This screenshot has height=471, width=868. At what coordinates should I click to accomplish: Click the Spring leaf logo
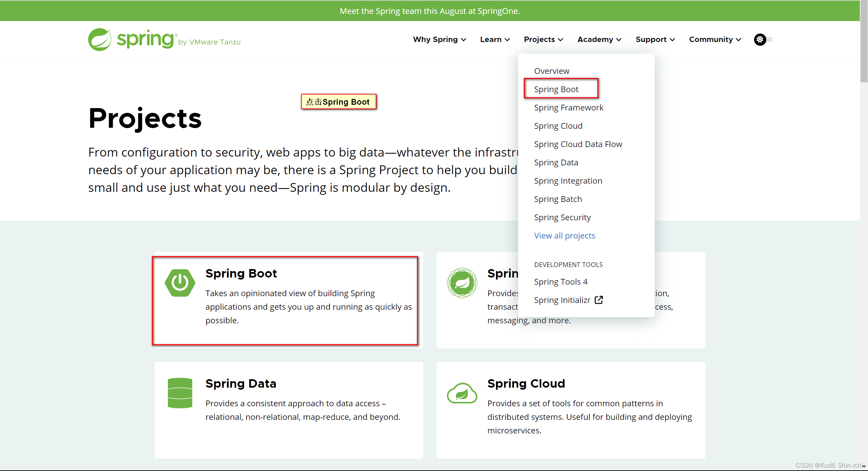point(99,40)
